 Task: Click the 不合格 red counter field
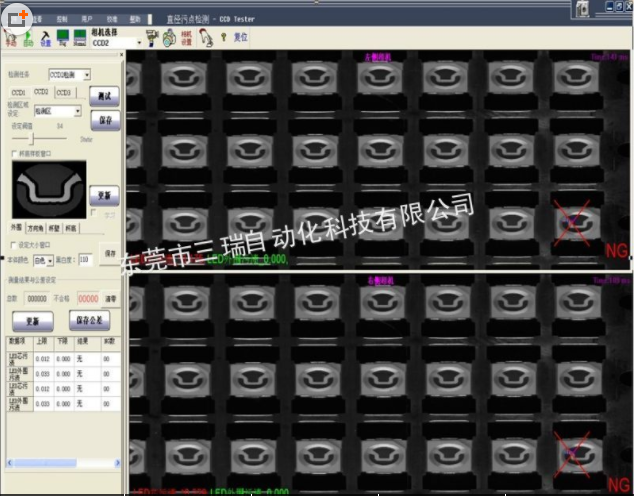(88, 299)
